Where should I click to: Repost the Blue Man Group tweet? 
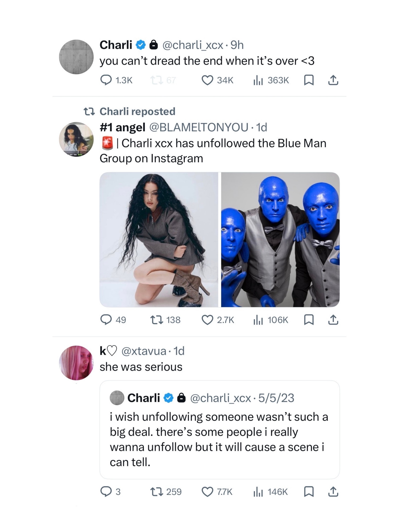point(156,320)
